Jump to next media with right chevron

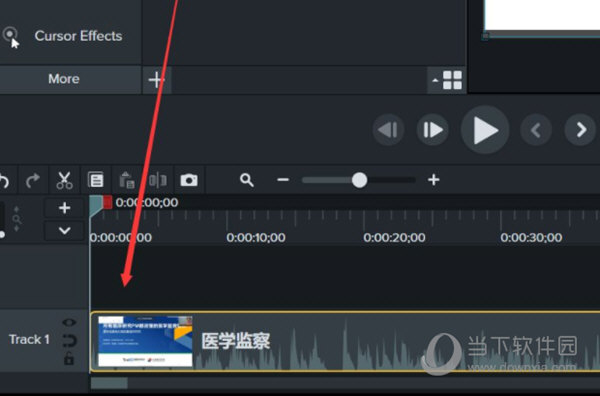[x=580, y=130]
